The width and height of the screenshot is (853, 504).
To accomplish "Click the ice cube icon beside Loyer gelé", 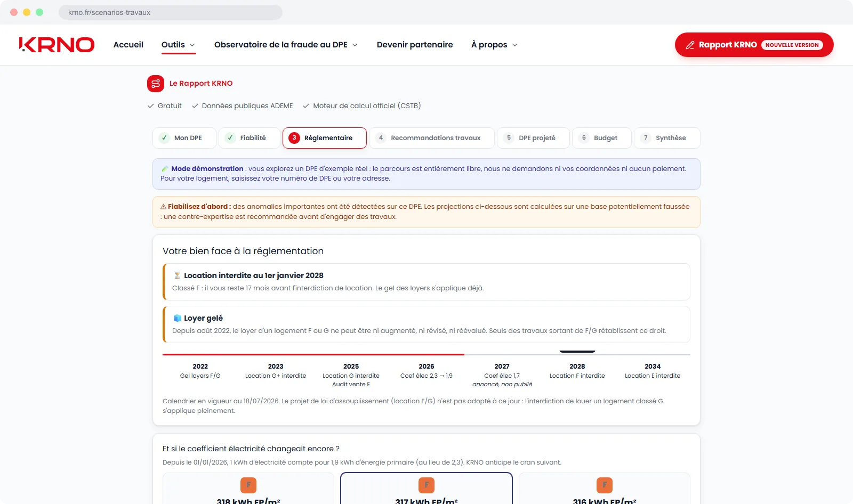I will pyautogui.click(x=177, y=318).
